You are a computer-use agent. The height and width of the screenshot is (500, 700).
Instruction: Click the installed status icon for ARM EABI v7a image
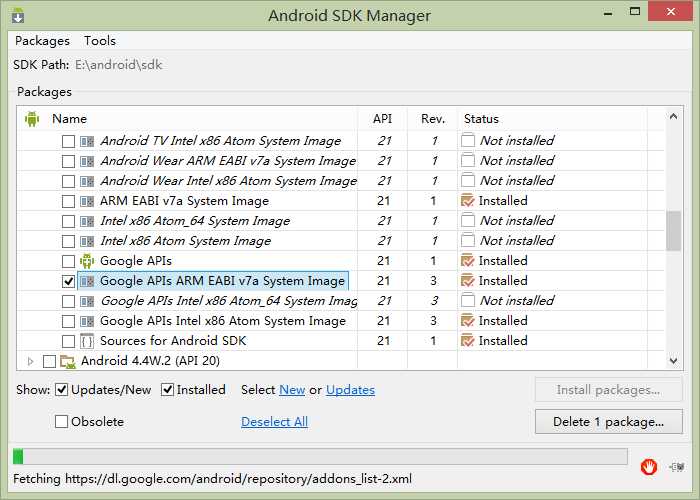point(467,201)
